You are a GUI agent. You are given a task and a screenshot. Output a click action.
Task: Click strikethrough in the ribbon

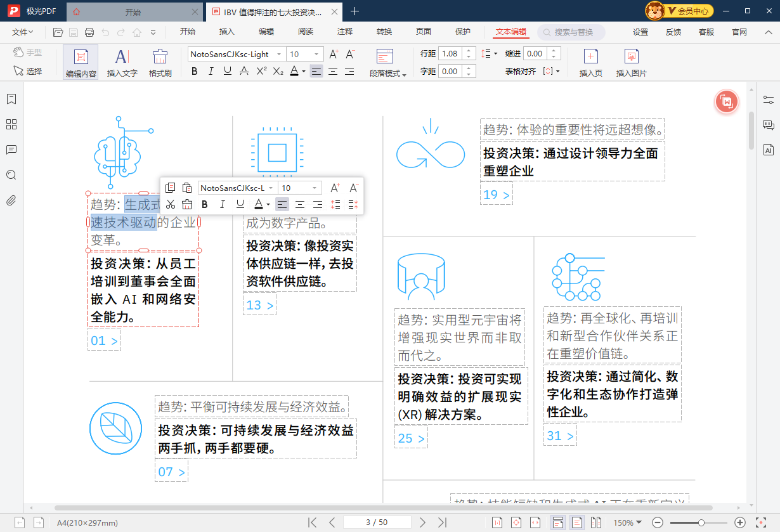[244, 71]
